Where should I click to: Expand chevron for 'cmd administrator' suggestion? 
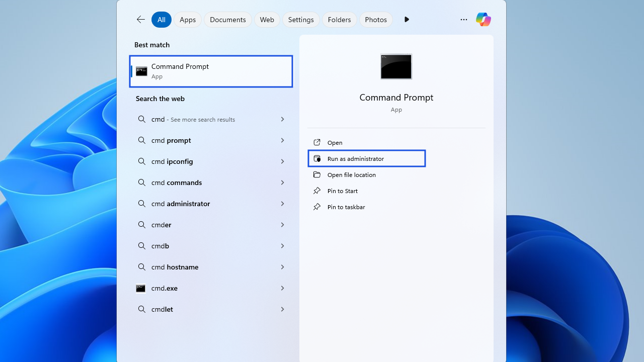pos(282,204)
